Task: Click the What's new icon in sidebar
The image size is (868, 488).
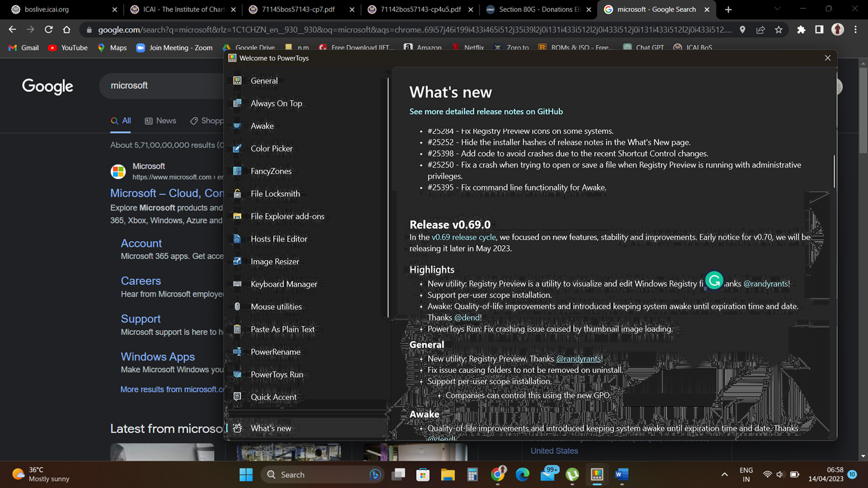Action: tap(237, 428)
